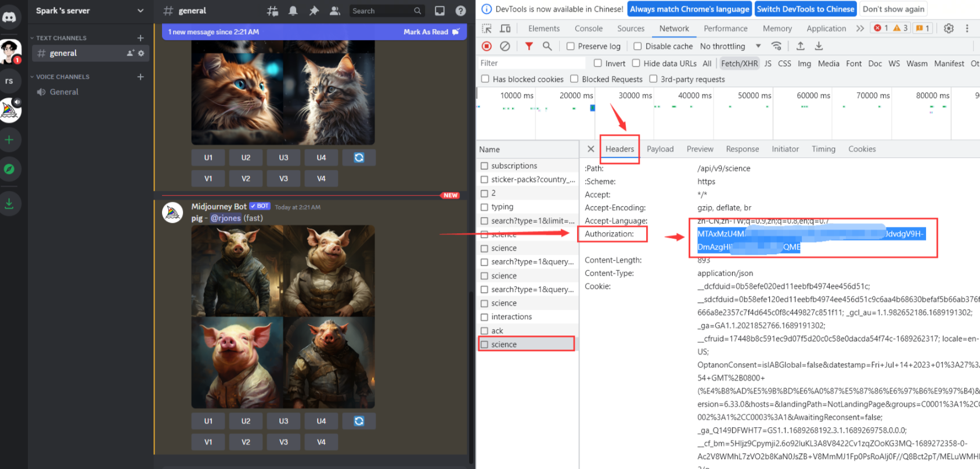The height and width of the screenshot is (469, 980).
Task: Open No throttling dropdown
Action: point(730,46)
